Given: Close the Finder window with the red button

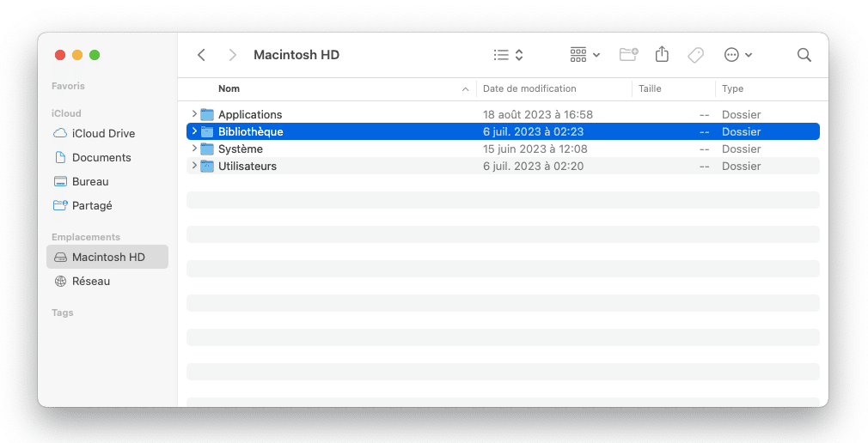Looking at the screenshot, I should coord(60,55).
